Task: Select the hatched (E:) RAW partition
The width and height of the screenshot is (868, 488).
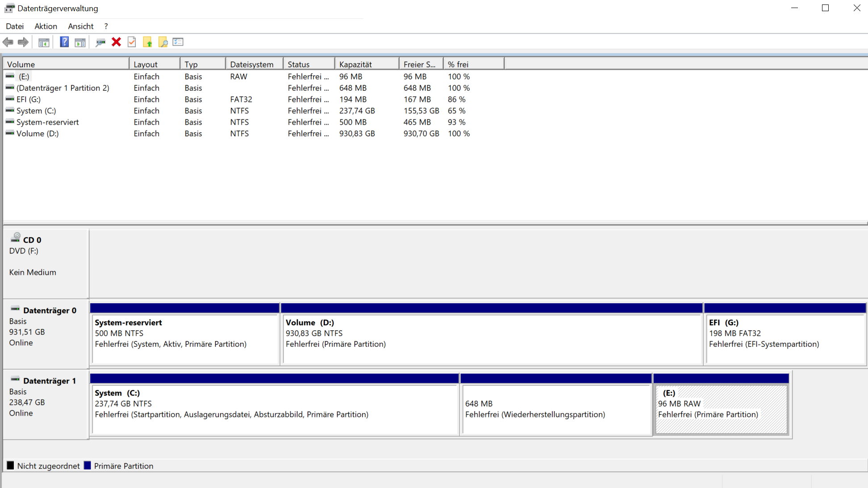Action: [x=721, y=409]
